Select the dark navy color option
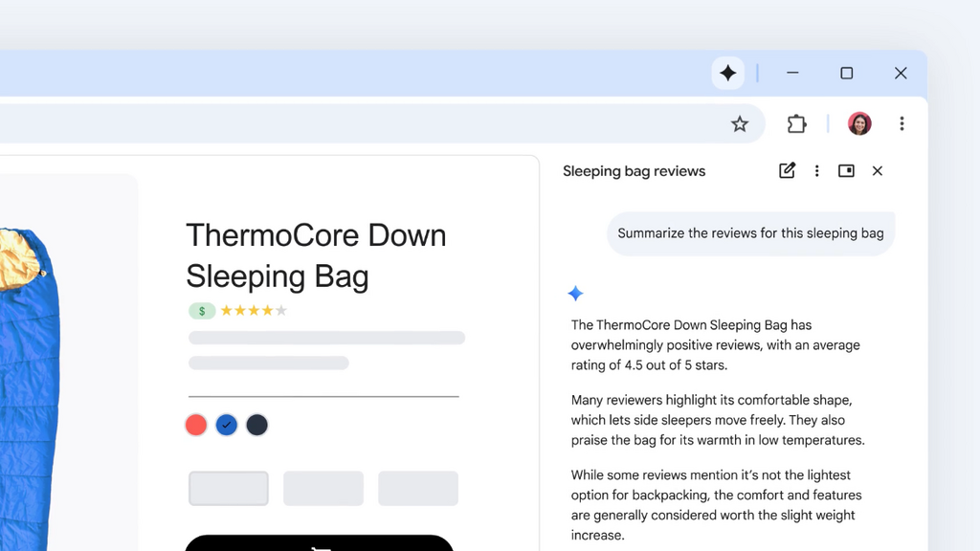The image size is (980, 551). tap(256, 425)
